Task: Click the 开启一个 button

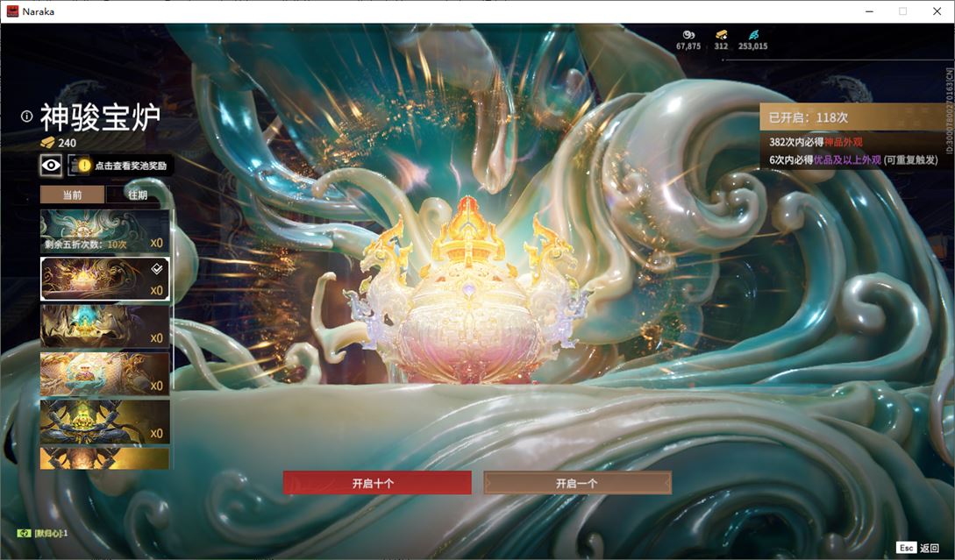Action: pos(577,483)
